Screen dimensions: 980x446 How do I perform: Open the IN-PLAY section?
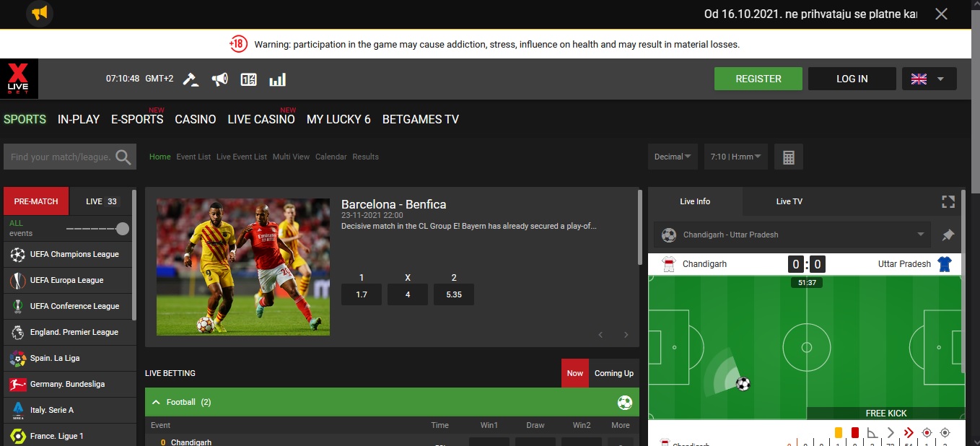coord(79,119)
